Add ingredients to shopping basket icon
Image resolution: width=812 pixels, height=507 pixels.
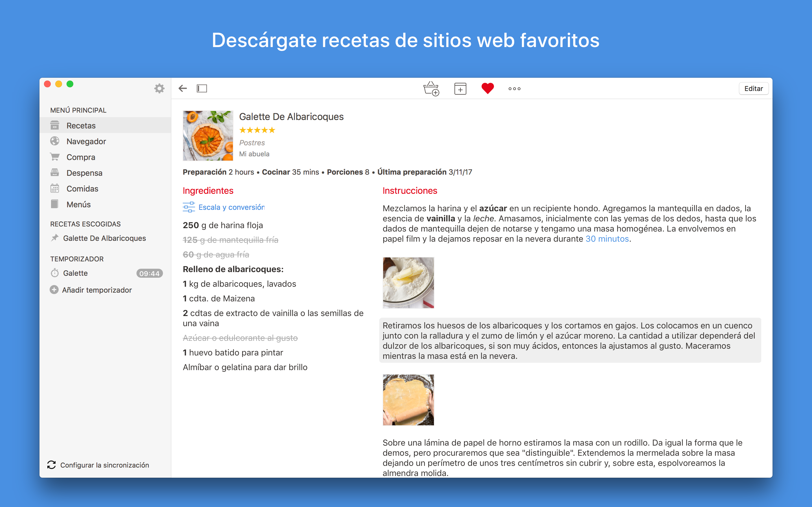tap(431, 88)
